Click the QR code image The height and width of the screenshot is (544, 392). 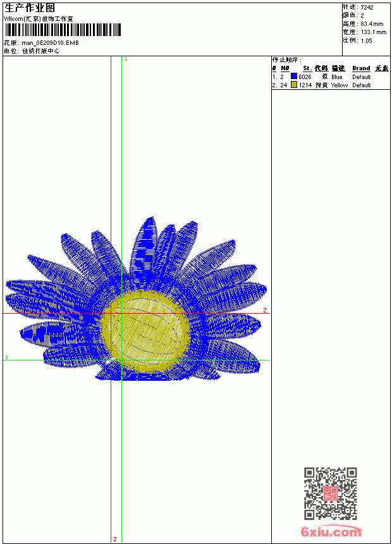click(331, 493)
